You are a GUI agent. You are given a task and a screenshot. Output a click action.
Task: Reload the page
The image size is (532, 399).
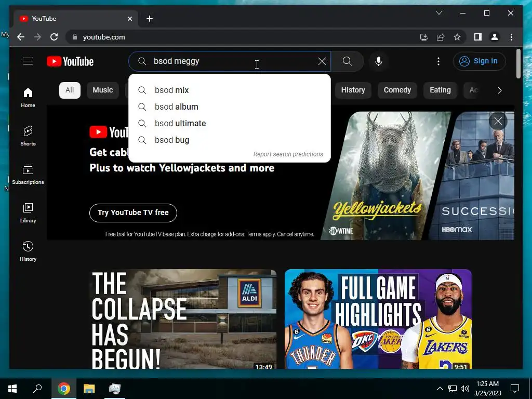tap(54, 37)
